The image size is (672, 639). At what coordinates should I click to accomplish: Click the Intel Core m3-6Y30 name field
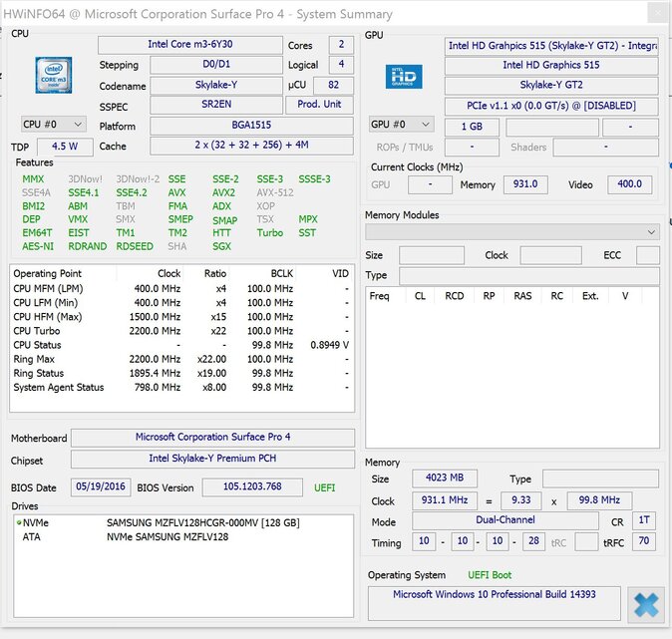pos(189,46)
